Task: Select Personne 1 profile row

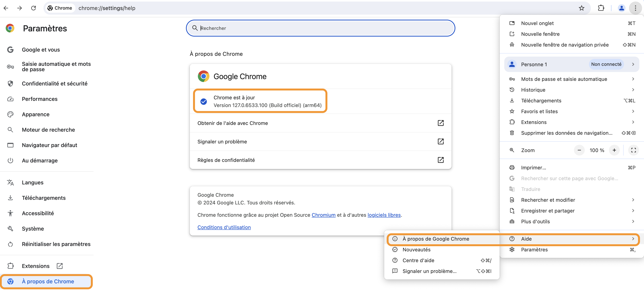Action: point(571,64)
